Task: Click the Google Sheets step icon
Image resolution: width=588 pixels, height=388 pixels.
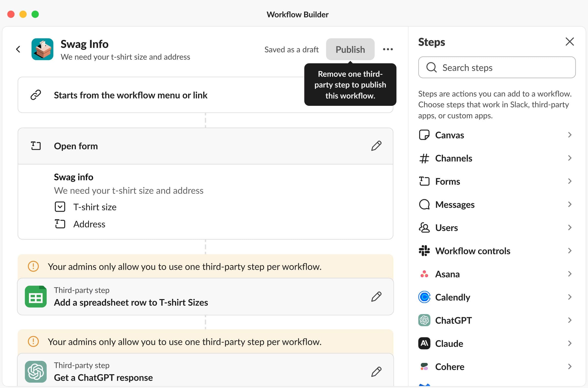Action: pos(36,296)
